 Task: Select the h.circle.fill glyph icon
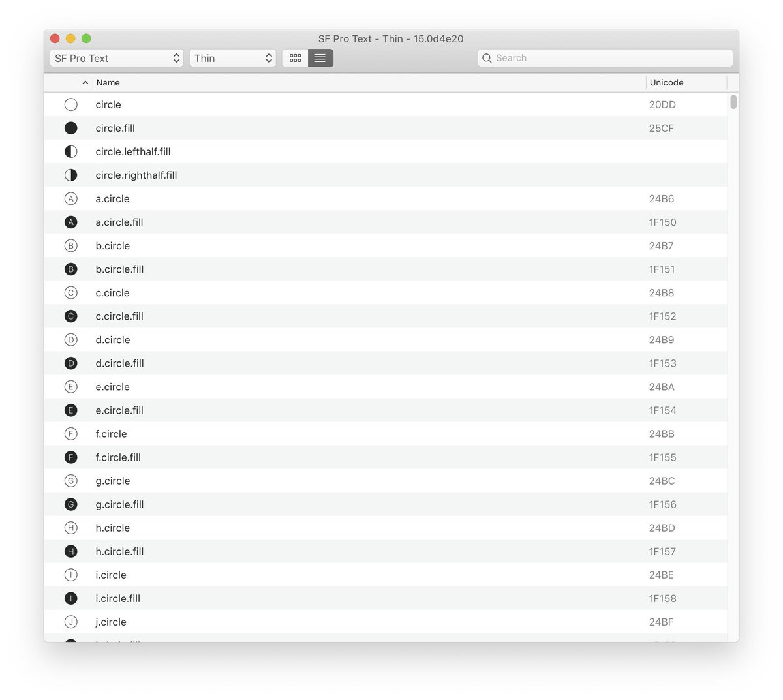71,551
